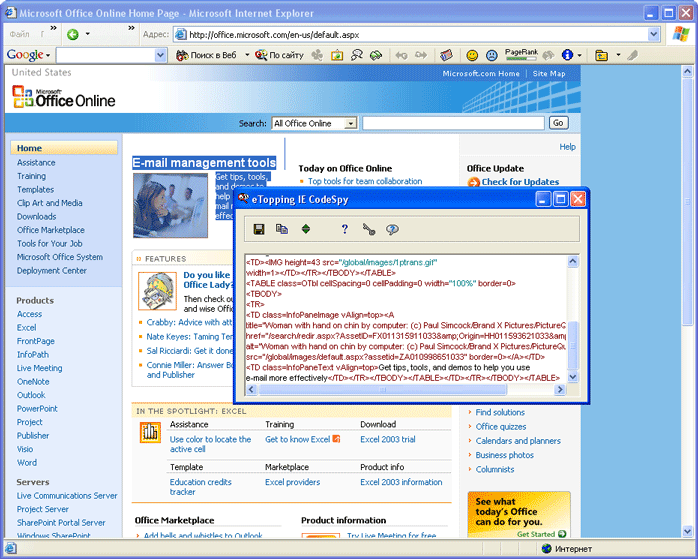
Task: Expand the info icon dropdown in Google toolbar
Action: 579,55
